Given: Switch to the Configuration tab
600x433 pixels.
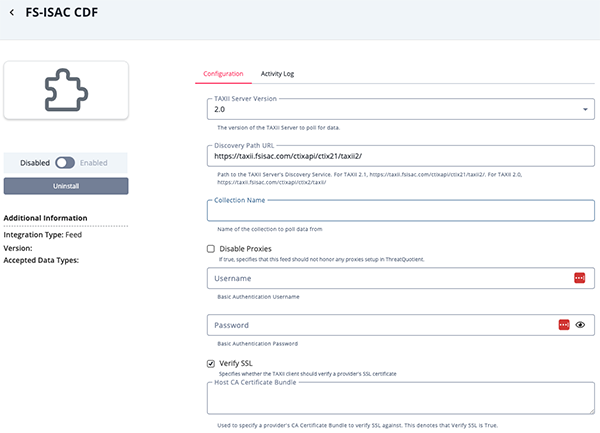Looking at the screenshot, I should coord(223,73).
